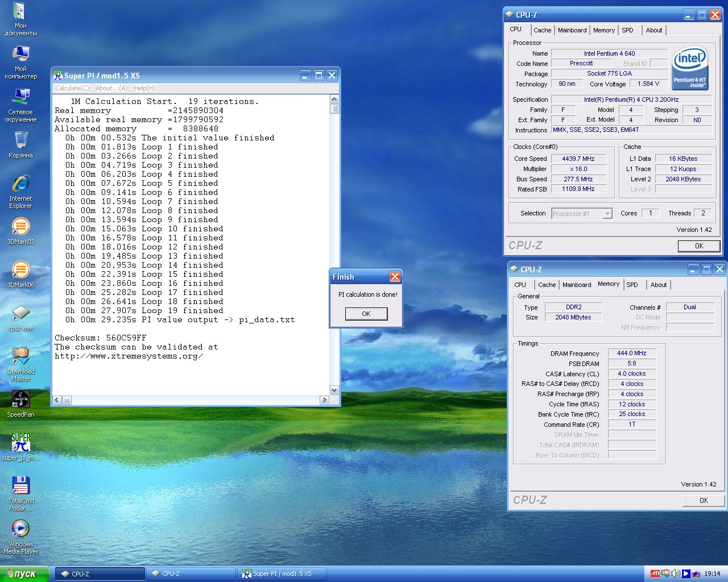
Task: Click the Multiplier value x 16.0
Action: [578, 169]
